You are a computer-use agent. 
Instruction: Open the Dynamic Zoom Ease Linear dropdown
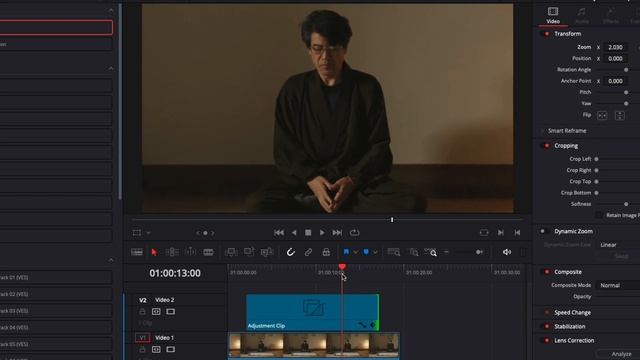pos(618,245)
